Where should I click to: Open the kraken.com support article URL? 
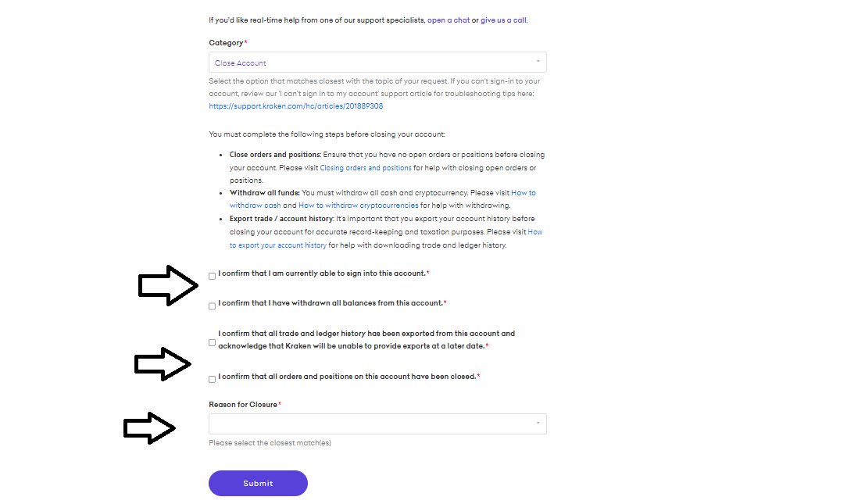(x=295, y=105)
